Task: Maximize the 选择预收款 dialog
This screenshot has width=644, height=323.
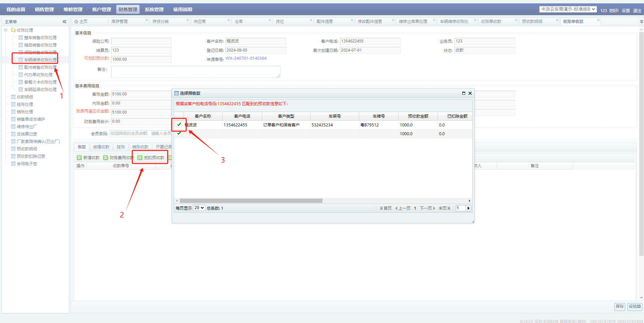Action: [x=464, y=93]
